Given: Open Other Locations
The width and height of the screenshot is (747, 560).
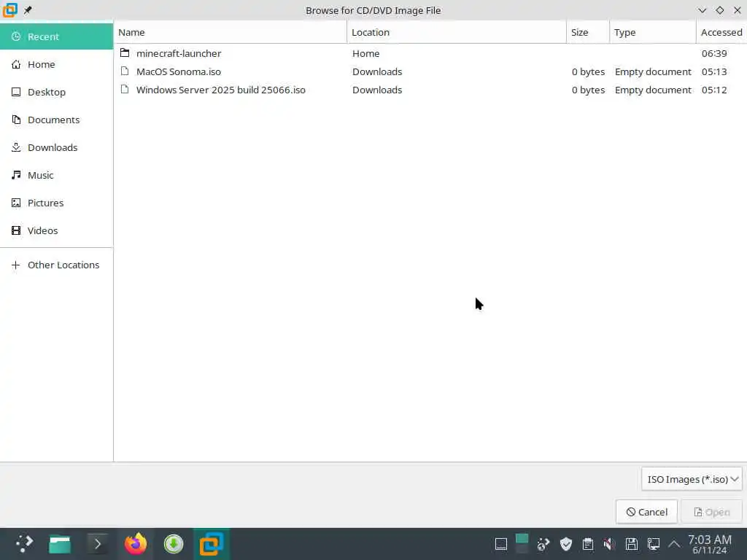Looking at the screenshot, I should pyautogui.click(x=56, y=265).
